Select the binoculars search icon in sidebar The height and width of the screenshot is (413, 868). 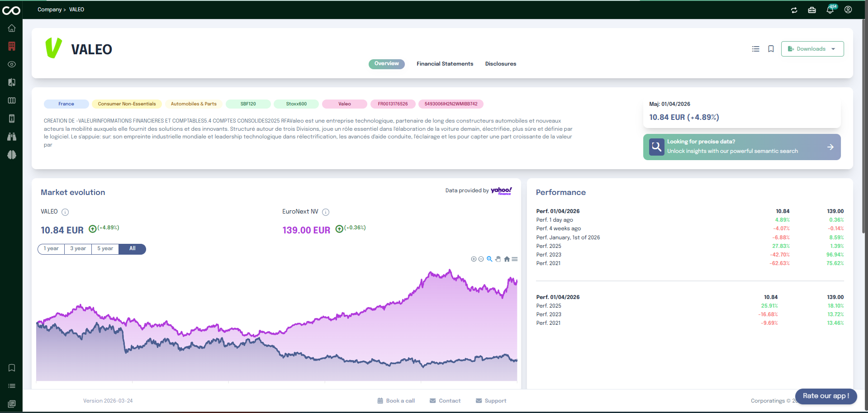click(x=12, y=137)
